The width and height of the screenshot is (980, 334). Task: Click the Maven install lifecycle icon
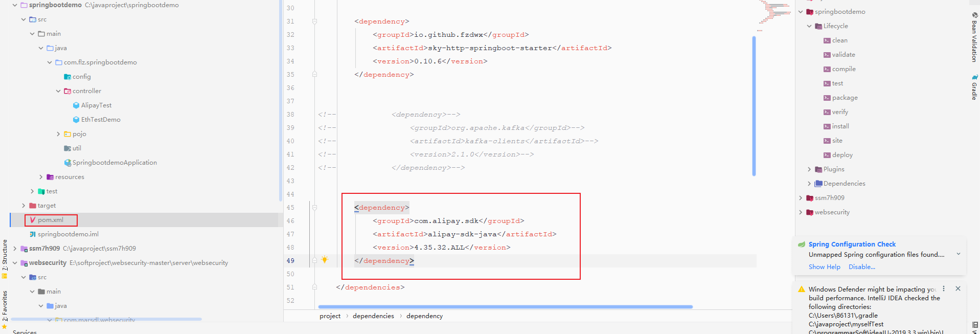coord(827,126)
